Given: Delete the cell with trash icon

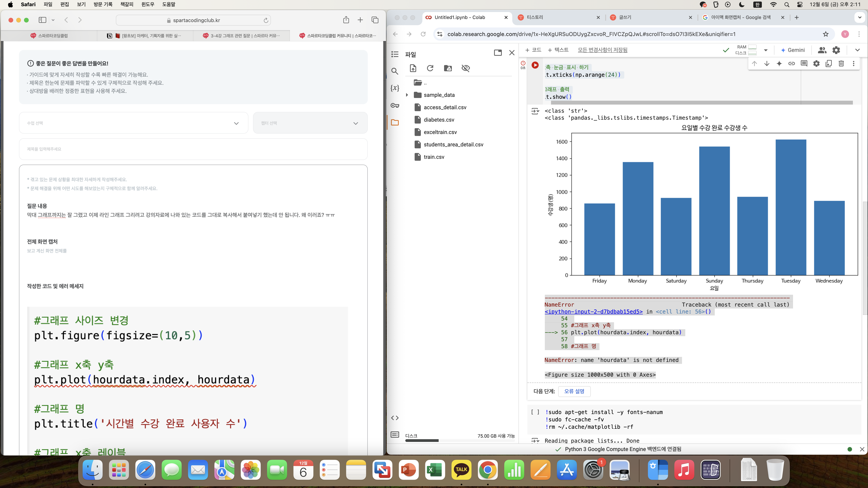Looking at the screenshot, I should pos(841,63).
